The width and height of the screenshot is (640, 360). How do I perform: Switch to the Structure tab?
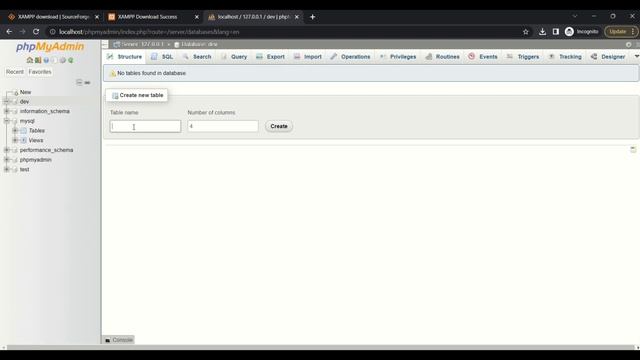[x=124, y=57]
